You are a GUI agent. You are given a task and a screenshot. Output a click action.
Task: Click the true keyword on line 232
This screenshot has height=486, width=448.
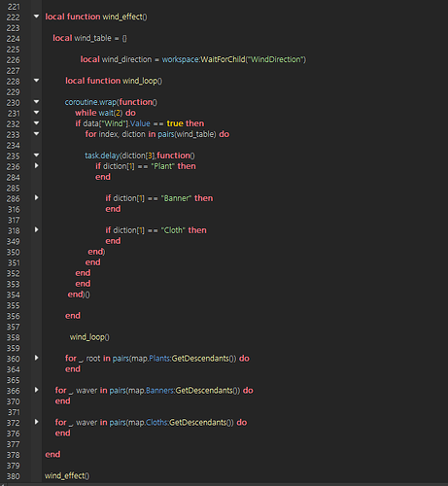point(175,123)
